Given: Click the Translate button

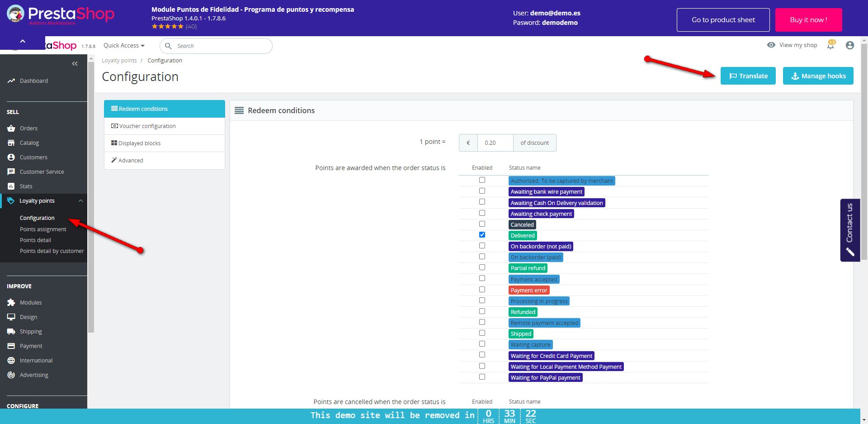Looking at the screenshot, I should tap(748, 76).
